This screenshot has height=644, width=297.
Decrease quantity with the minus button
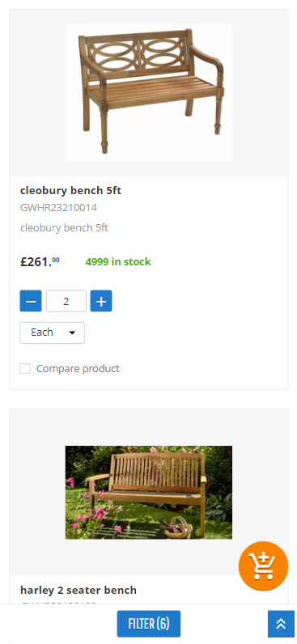pyautogui.click(x=31, y=301)
